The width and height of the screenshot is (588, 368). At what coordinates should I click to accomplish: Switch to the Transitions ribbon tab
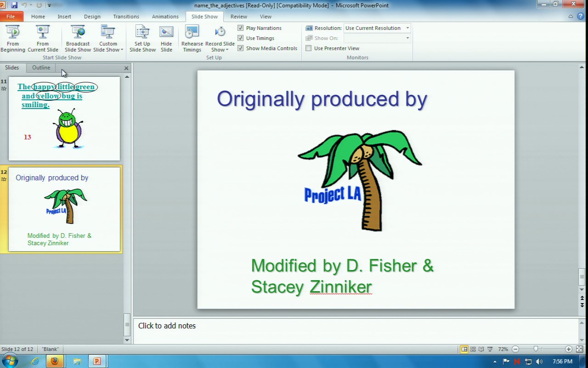[126, 17]
